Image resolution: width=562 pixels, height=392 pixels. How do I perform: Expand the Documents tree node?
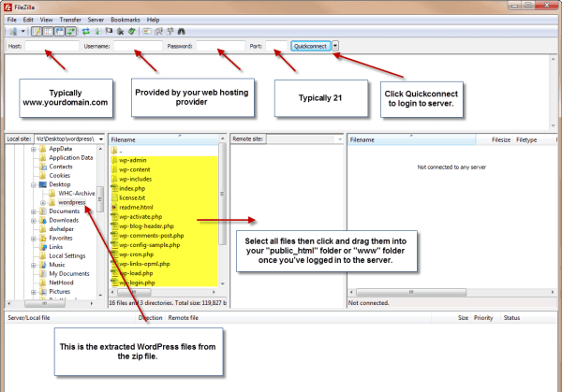[x=34, y=211]
